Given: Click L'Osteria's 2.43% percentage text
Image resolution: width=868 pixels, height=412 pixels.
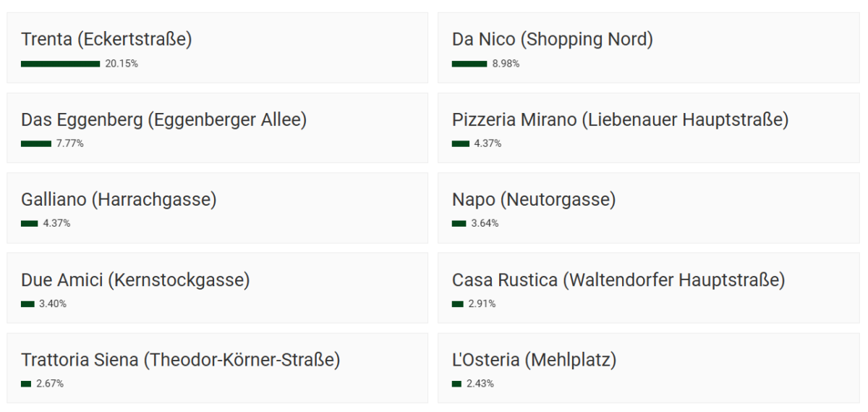Looking at the screenshot, I should coord(480,384).
